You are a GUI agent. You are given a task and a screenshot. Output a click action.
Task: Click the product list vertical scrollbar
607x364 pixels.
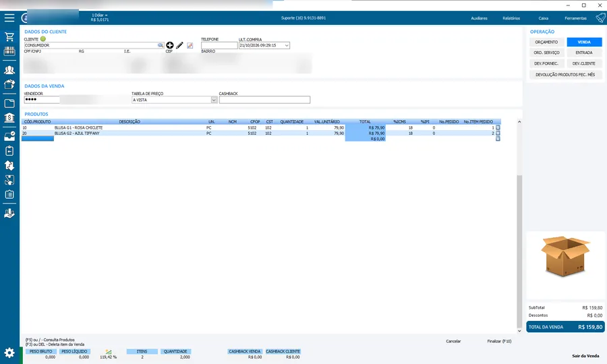point(519,251)
